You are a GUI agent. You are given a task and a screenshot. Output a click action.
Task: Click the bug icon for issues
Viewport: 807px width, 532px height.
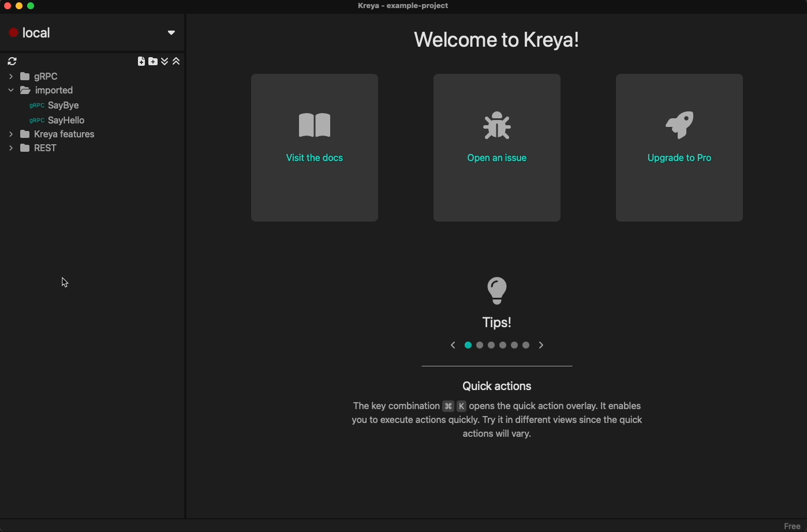point(497,125)
